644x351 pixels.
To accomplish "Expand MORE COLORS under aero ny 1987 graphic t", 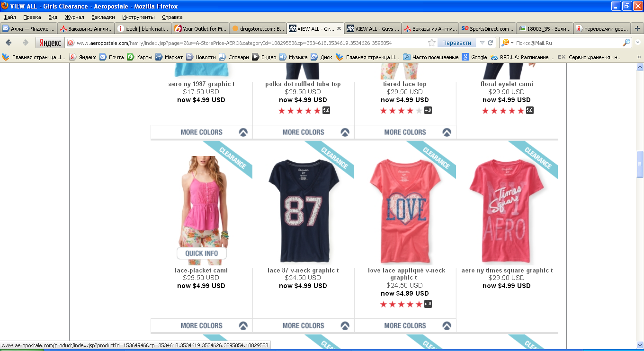I will pyautogui.click(x=202, y=132).
